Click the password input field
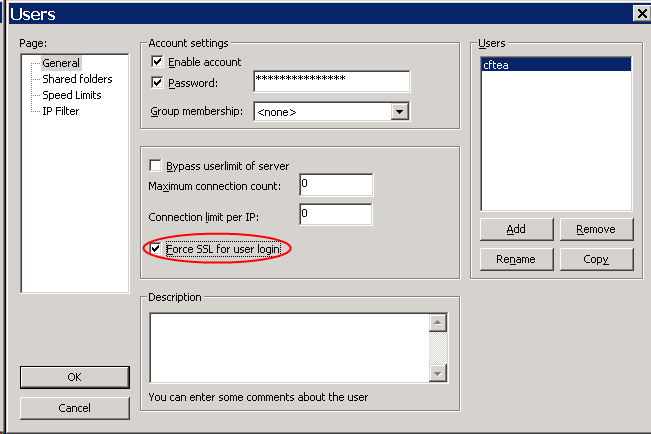This screenshot has height=434, width=651. click(331, 81)
